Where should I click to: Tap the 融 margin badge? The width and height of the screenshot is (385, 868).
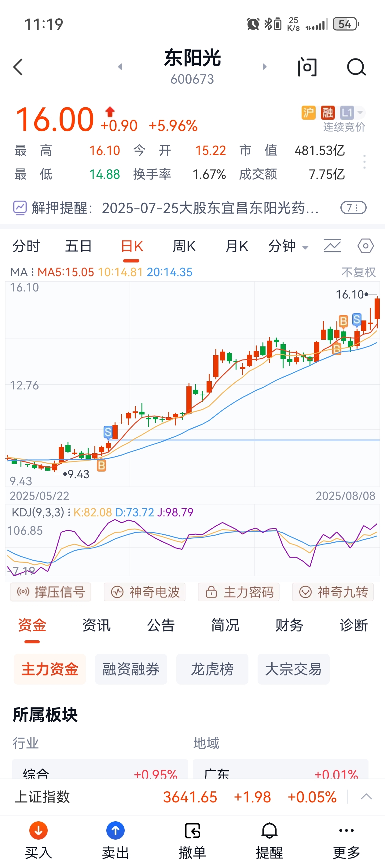click(327, 113)
